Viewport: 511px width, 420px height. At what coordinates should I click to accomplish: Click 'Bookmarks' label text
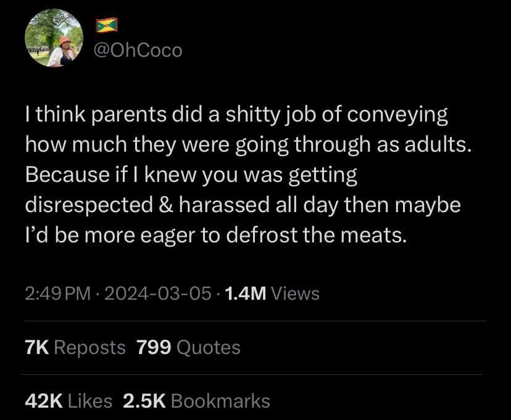pos(220,400)
